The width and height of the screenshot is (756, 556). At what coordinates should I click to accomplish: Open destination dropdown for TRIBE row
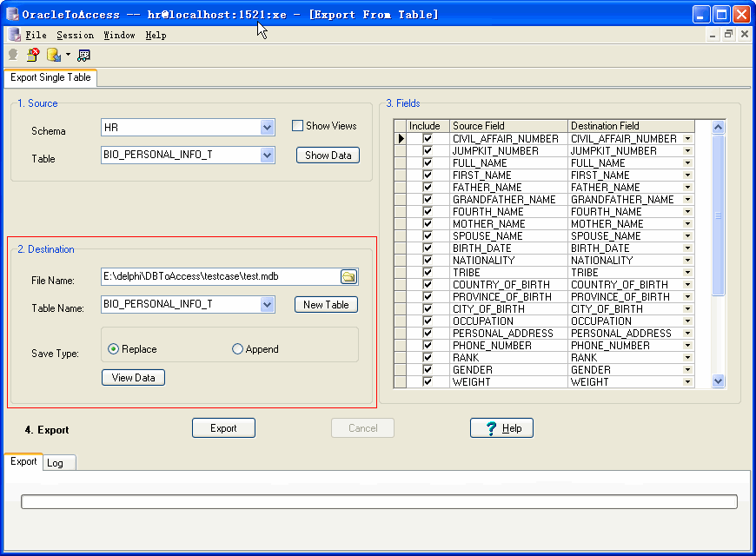pos(688,273)
